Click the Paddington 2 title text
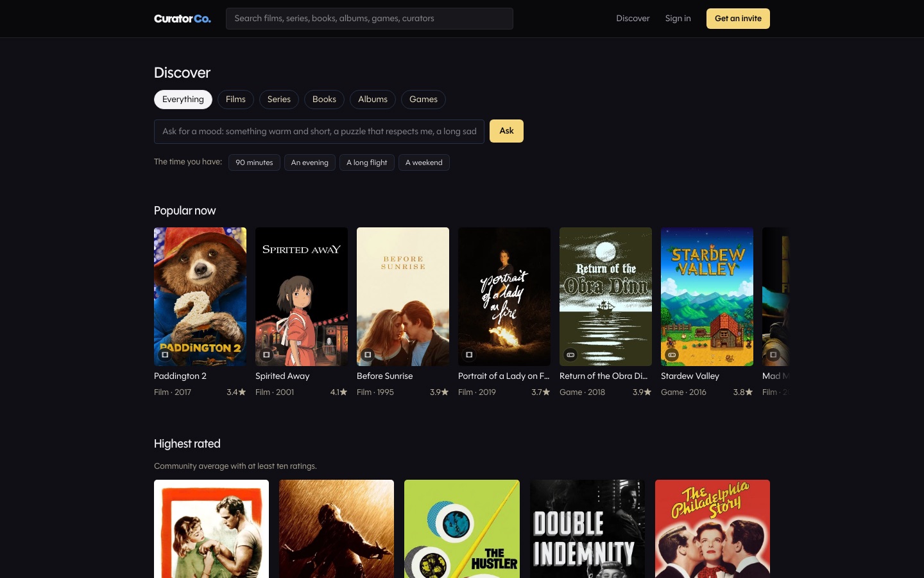Screen dimensions: 924x578 point(180,376)
